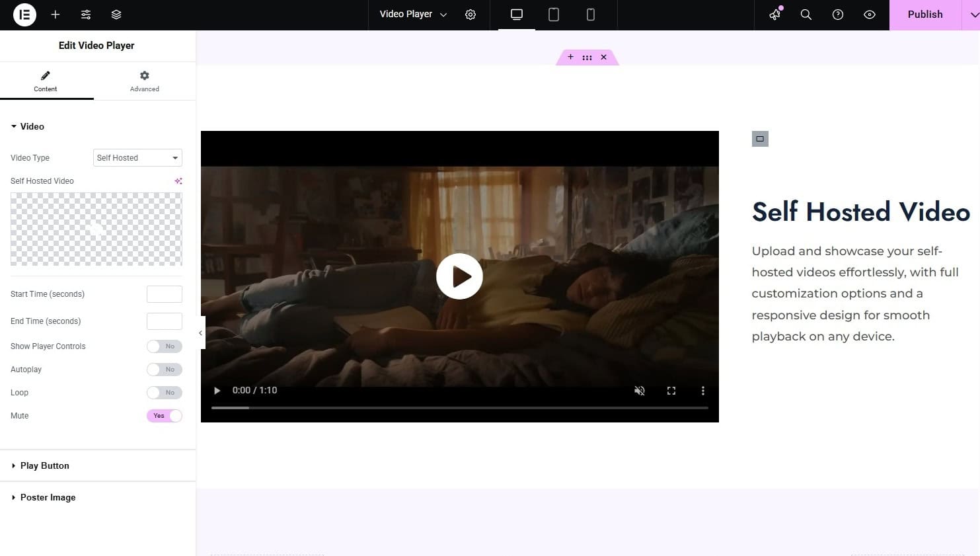Viewport: 980px width, 556px height.
Task: Expand the Poster Image section
Action: point(98,497)
